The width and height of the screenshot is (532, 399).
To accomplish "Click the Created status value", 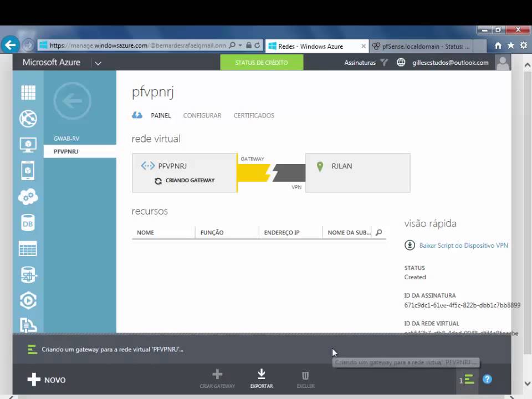I will coord(415,277).
